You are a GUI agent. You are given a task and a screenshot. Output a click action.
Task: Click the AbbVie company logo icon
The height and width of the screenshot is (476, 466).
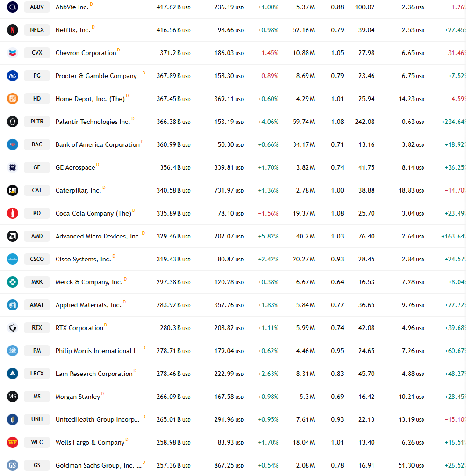13,7
